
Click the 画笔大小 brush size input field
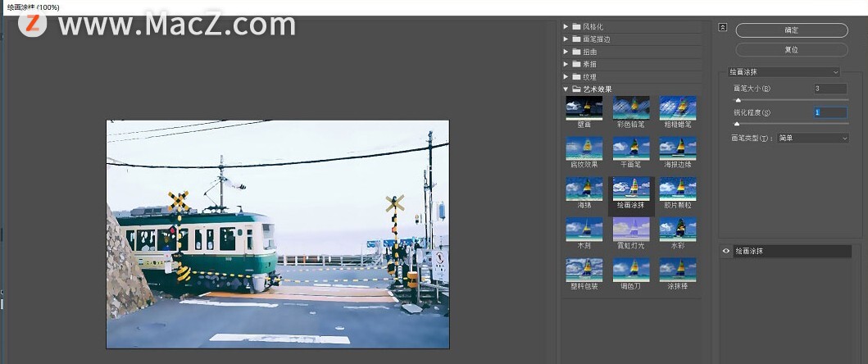click(x=829, y=89)
